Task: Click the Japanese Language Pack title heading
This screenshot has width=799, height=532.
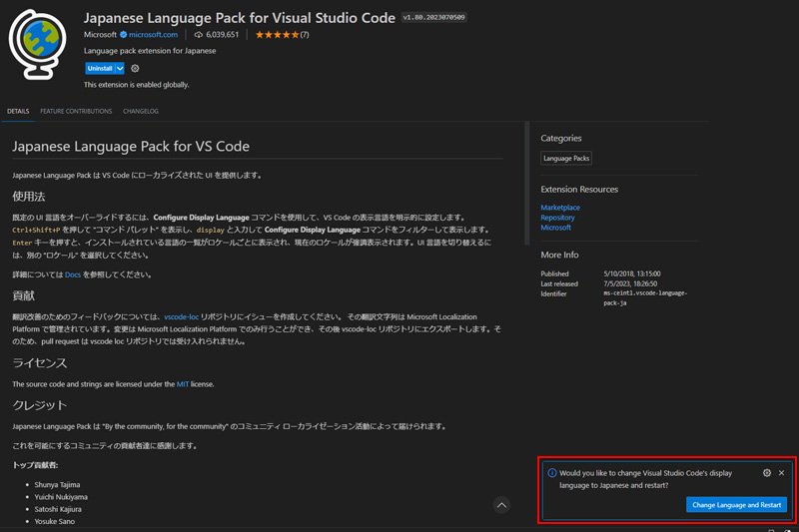Action: (x=240, y=18)
